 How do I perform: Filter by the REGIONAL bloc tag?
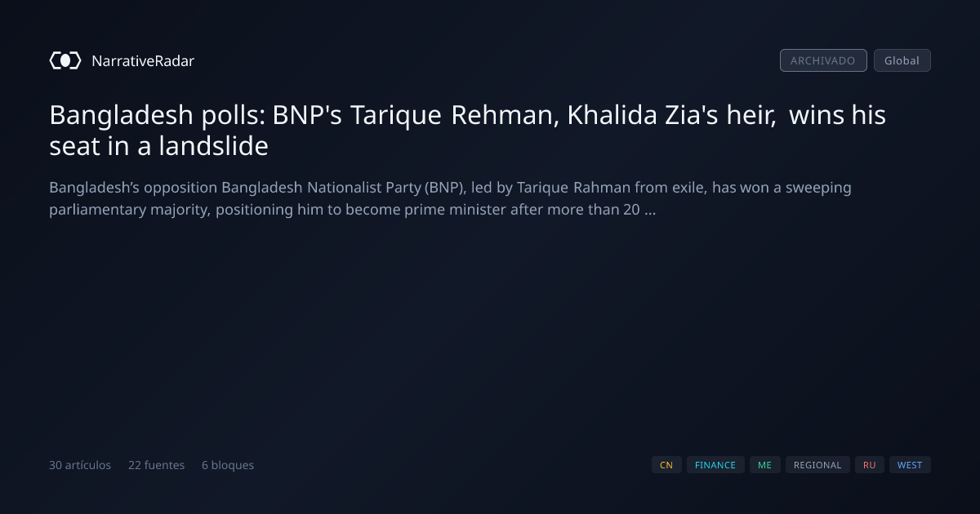point(817,465)
